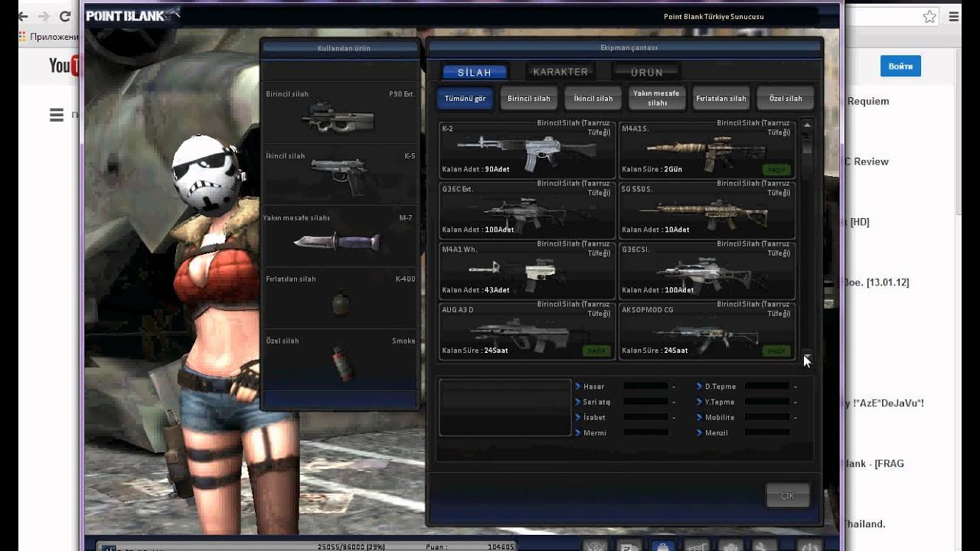The width and height of the screenshot is (980, 551).
Task: Select the SG 550 S. rifle card
Action: coord(707,210)
